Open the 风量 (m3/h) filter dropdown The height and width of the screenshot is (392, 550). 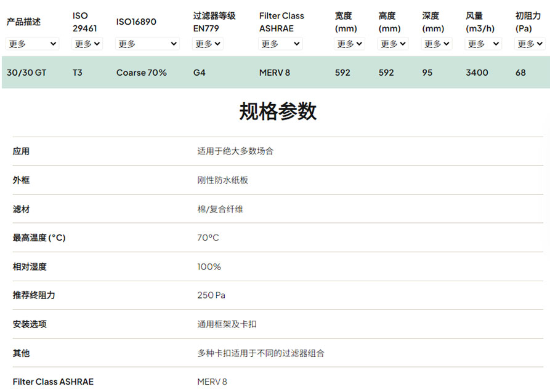tap(483, 44)
